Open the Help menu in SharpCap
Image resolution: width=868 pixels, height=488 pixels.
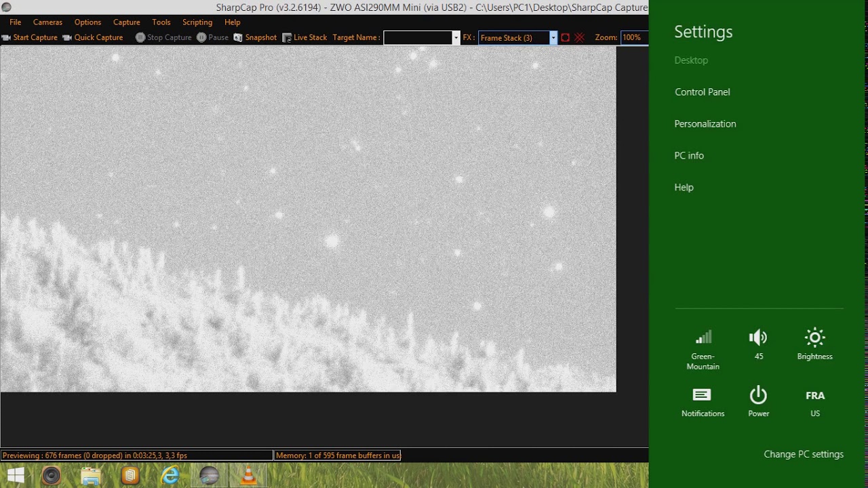coord(232,22)
